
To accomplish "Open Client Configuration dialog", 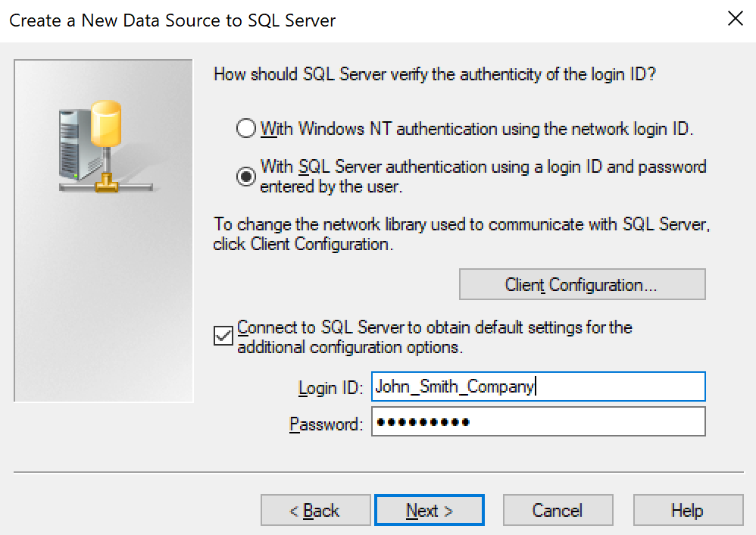I will tap(582, 285).
